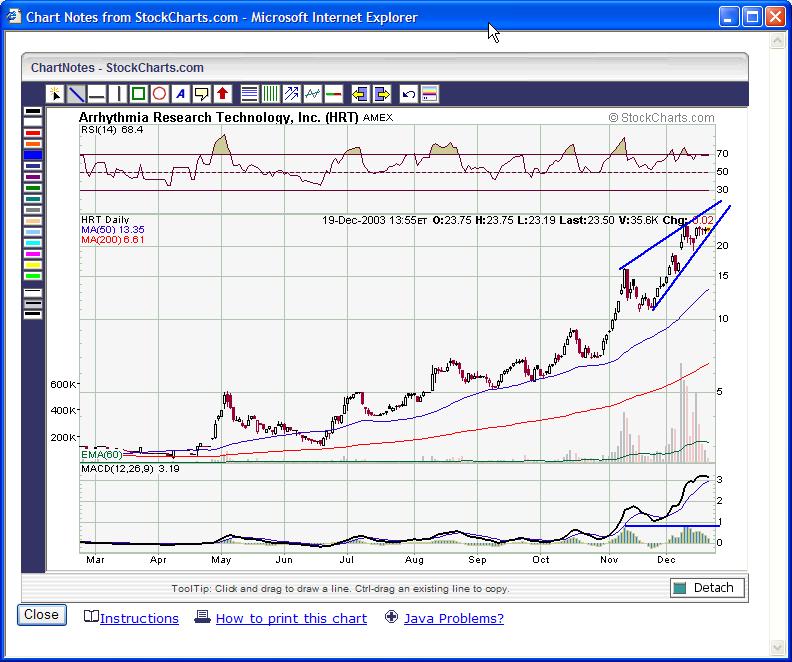This screenshot has width=792, height=662.
Task: Click the Internet Explorer title bar icon
Action: click(x=13, y=17)
